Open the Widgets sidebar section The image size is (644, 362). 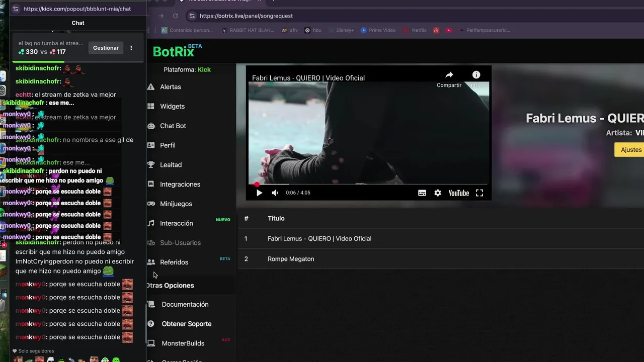pyautogui.click(x=172, y=107)
